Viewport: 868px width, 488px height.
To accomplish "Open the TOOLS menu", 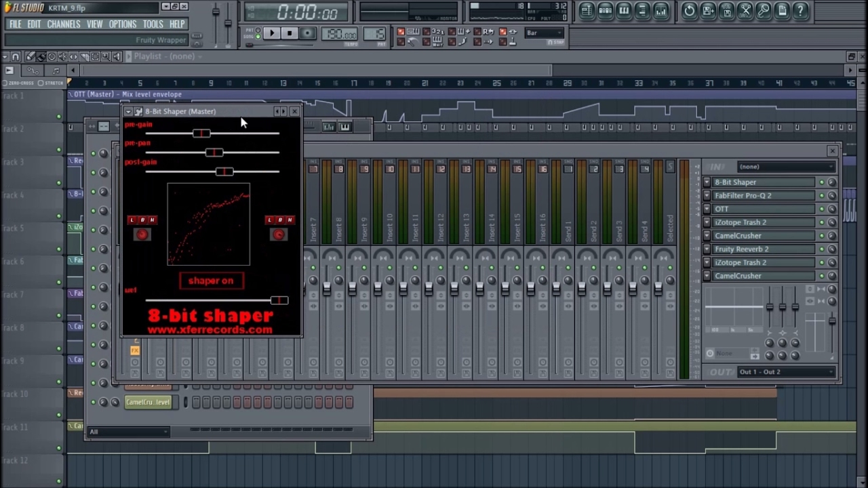I will point(153,24).
